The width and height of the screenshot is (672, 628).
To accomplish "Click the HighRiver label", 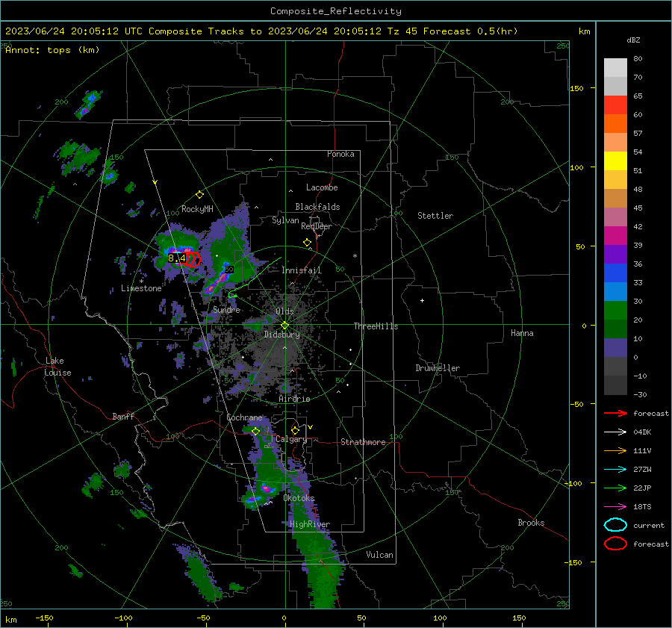I will pyautogui.click(x=309, y=524).
